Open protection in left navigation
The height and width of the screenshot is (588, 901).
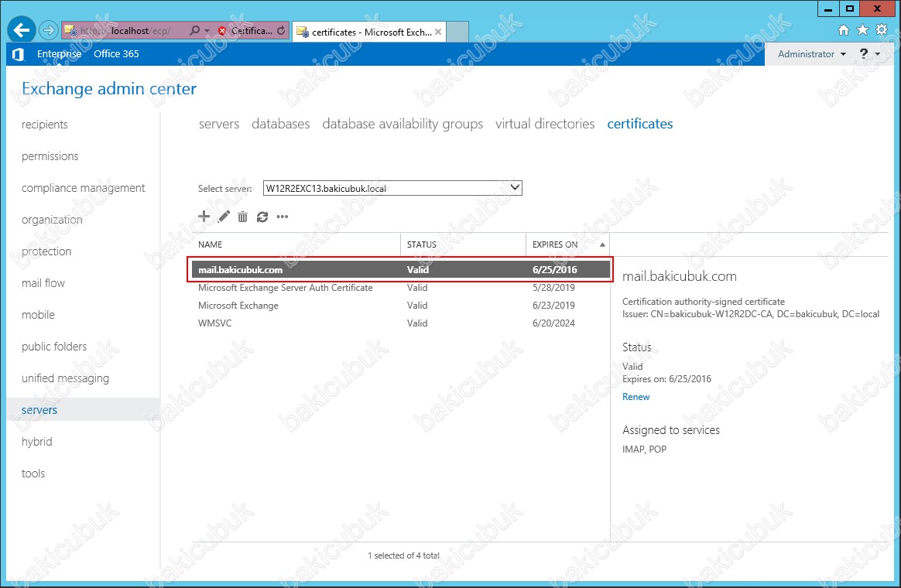[46, 251]
